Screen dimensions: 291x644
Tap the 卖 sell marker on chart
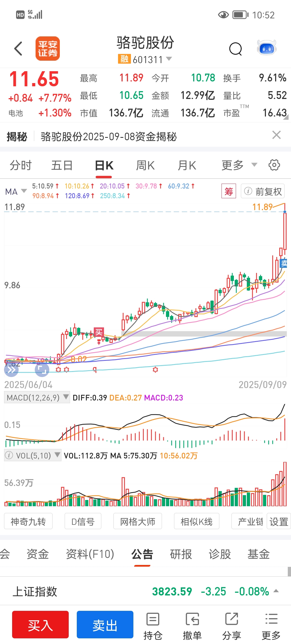tap(284, 263)
